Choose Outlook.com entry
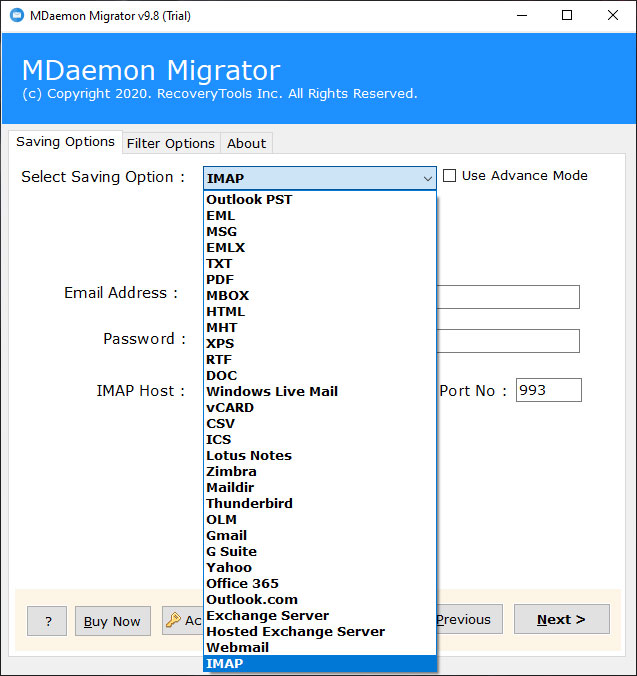Image resolution: width=637 pixels, height=676 pixels. 320,599
